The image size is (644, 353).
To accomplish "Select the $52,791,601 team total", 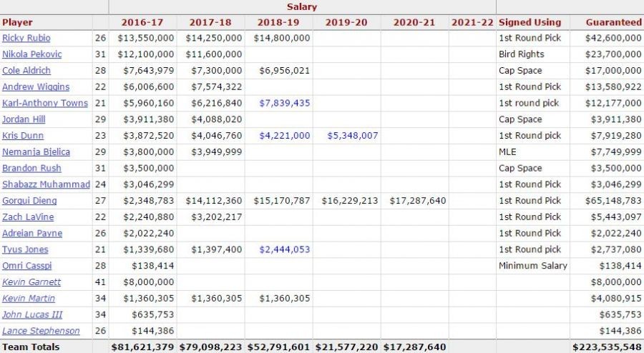I will pyautogui.click(x=278, y=347).
